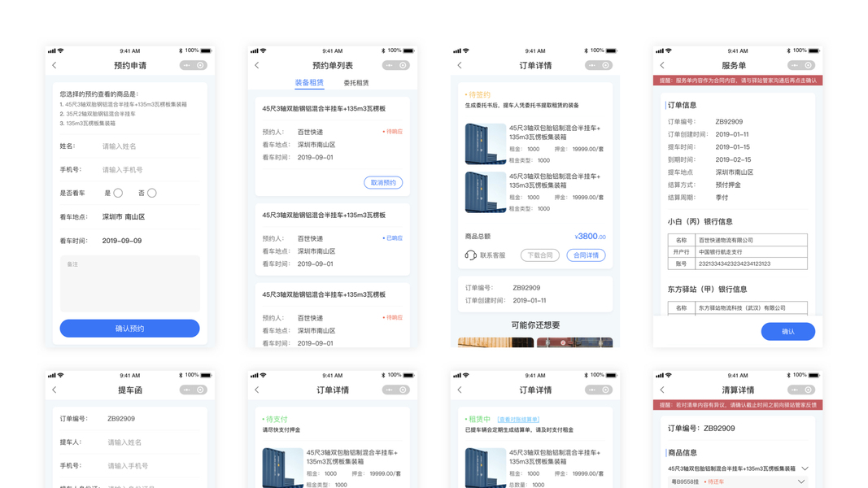Focus the 备注 text area
Image resolution: width=868 pixels, height=488 pixels.
click(x=129, y=283)
